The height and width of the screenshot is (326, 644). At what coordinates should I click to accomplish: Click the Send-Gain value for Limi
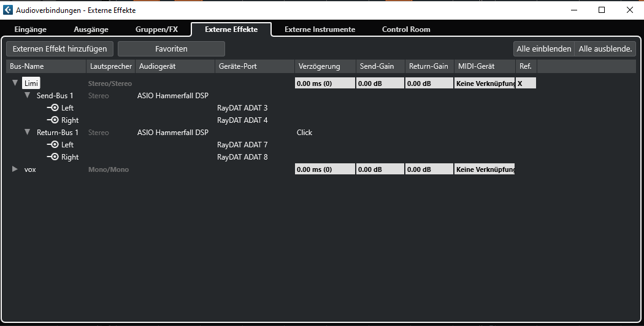[380, 83]
